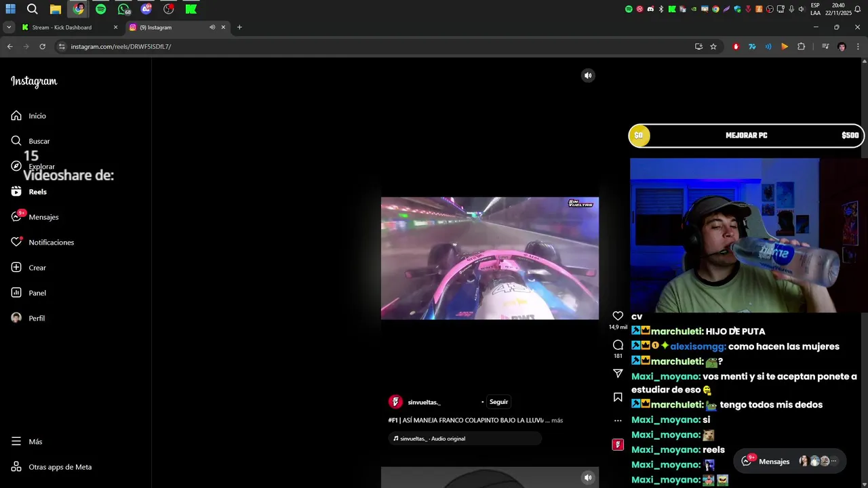Screen dimensions: 868x488
Task: Open OBS icon in taskbar
Action: 169,9
